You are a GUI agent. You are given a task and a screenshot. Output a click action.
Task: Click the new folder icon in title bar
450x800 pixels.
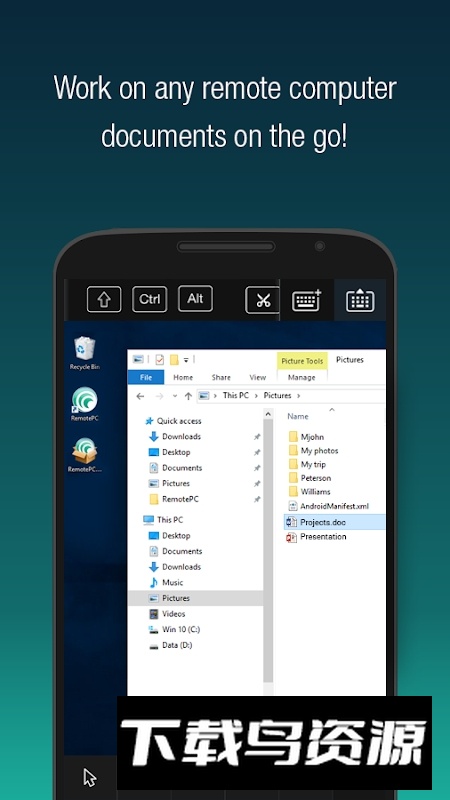pos(174,360)
